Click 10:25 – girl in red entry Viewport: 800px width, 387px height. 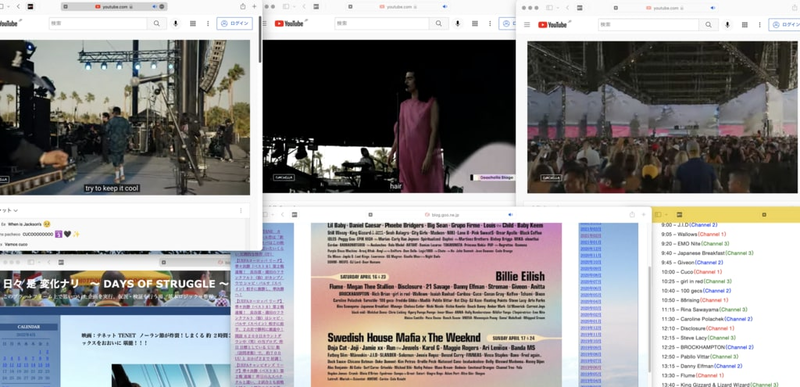click(696, 281)
